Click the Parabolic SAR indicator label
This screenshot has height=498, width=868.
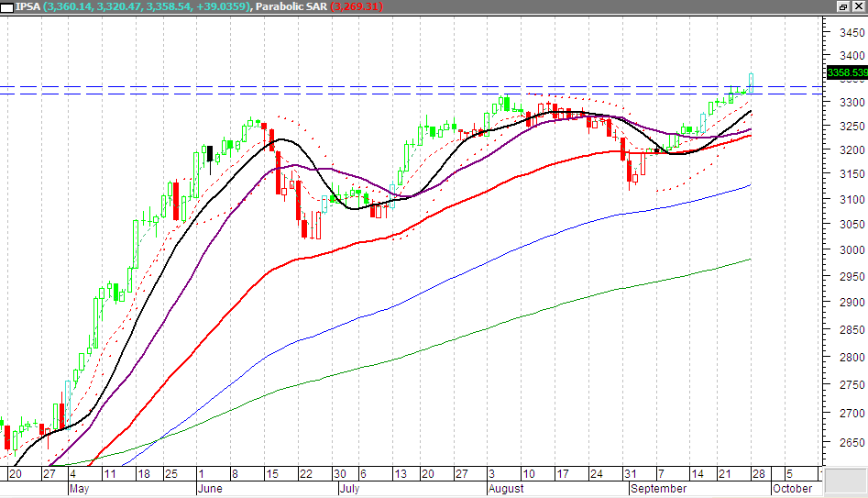tap(291, 6)
